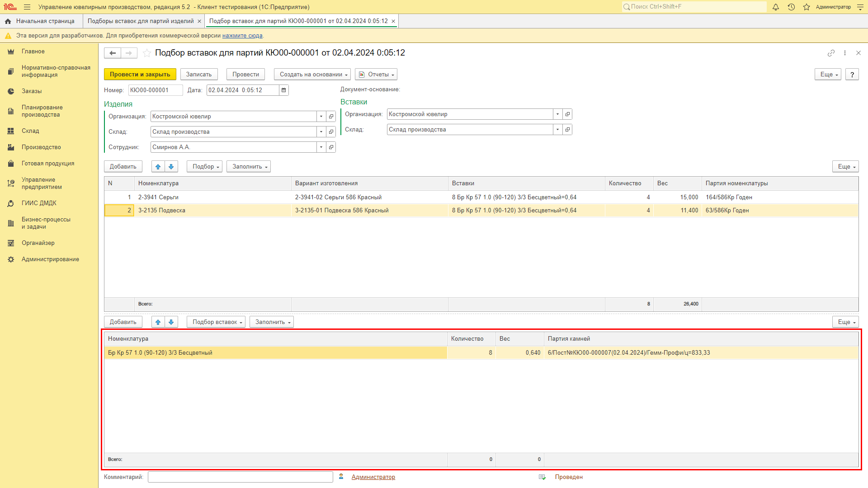Screen dimensions: 868x488
Task: Click Добавить in products toolbar
Action: pos(123,167)
